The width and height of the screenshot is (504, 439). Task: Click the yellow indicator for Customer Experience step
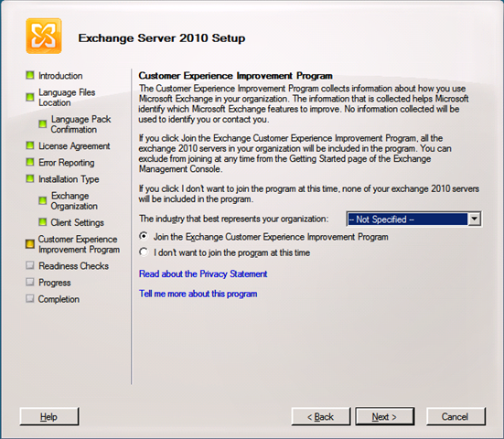point(30,244)
